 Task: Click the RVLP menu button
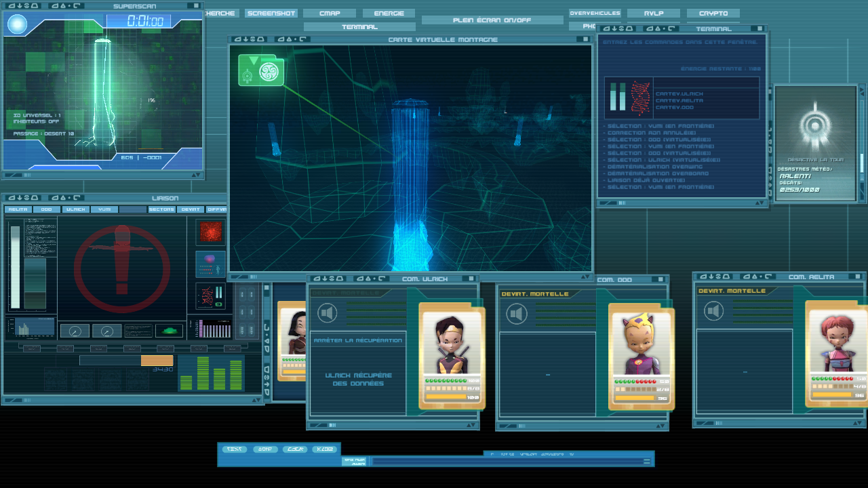click(x=654, y=14)
